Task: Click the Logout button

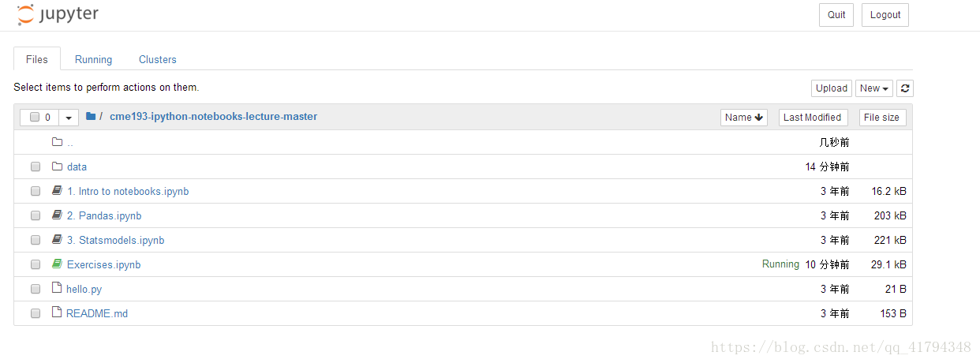Action: (885, 15)
